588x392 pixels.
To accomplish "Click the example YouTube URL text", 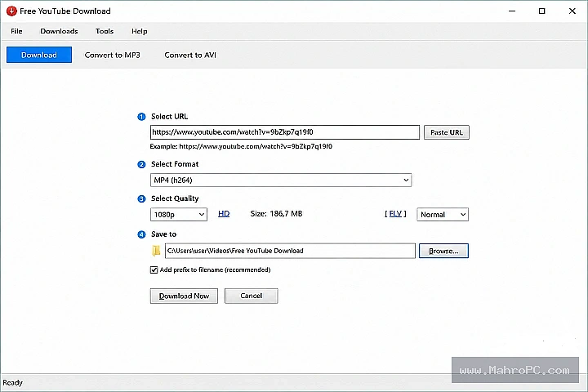I will tap(256, 146).
